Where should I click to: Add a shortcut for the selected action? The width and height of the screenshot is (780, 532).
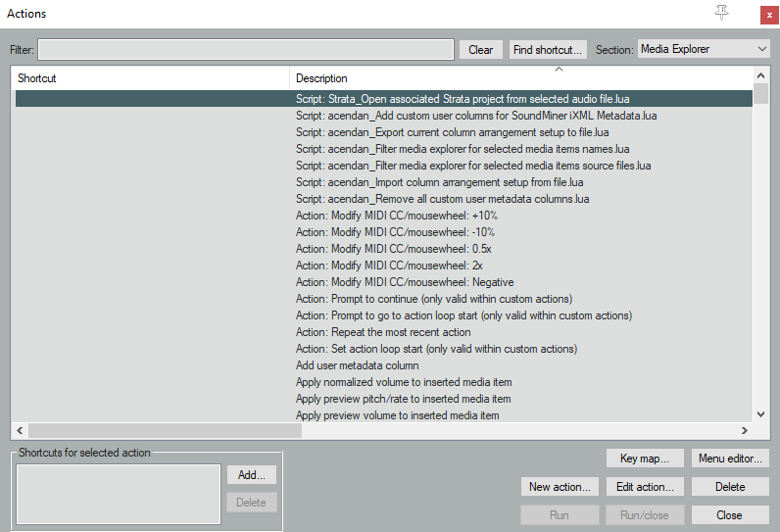pos(252,474)
